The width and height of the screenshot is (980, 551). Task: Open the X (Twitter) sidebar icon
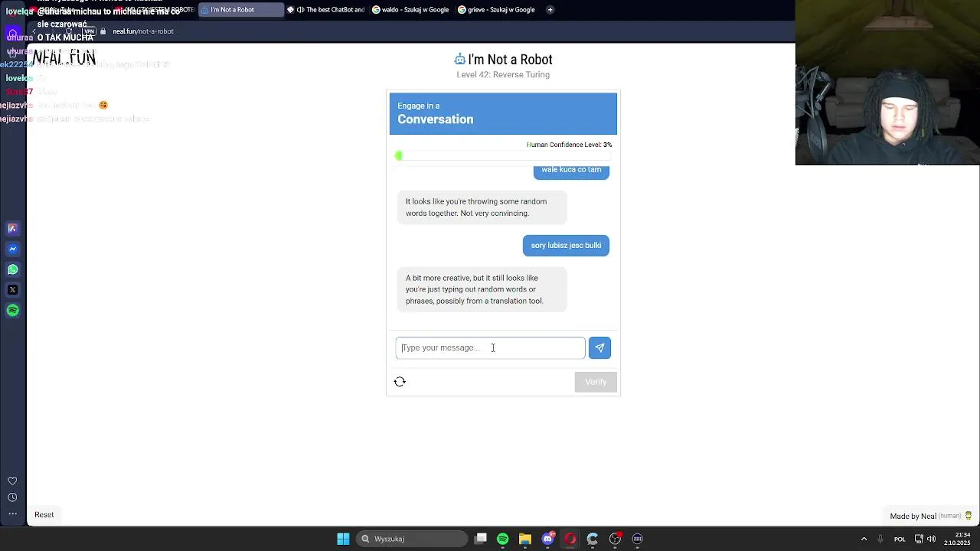point(12,290)
